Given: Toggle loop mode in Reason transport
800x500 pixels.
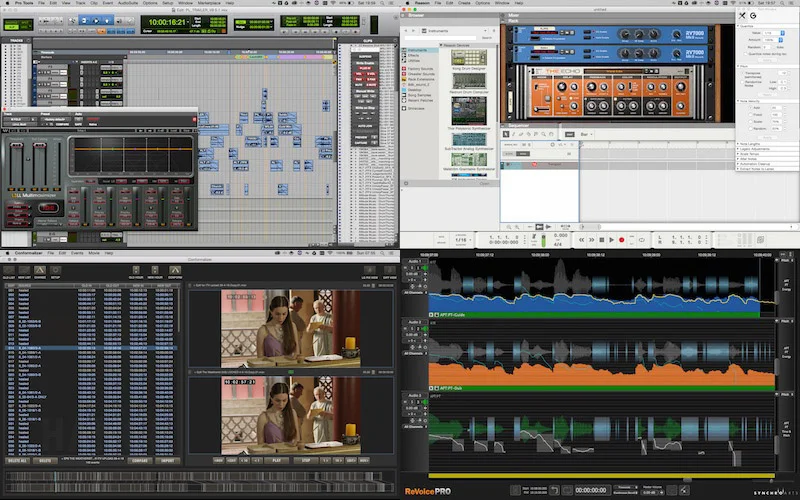Looking at the screenshot, I should 641,240.
